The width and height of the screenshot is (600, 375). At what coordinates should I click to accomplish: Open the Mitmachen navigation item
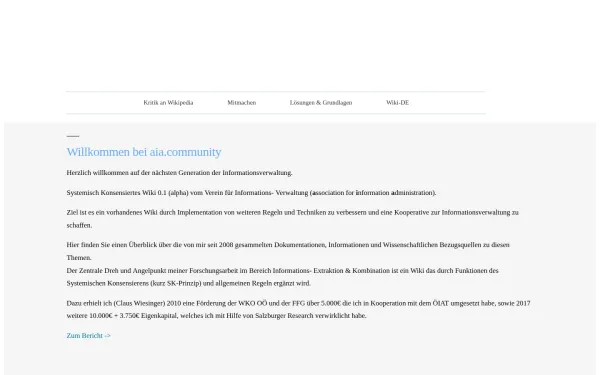[x=241, y=103]
